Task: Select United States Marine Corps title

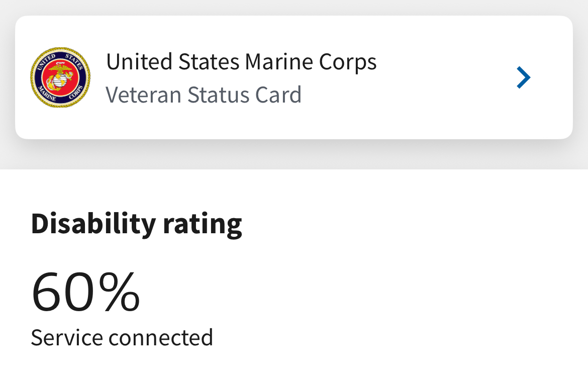Action: pyautogui.click(x=241, y=61)
